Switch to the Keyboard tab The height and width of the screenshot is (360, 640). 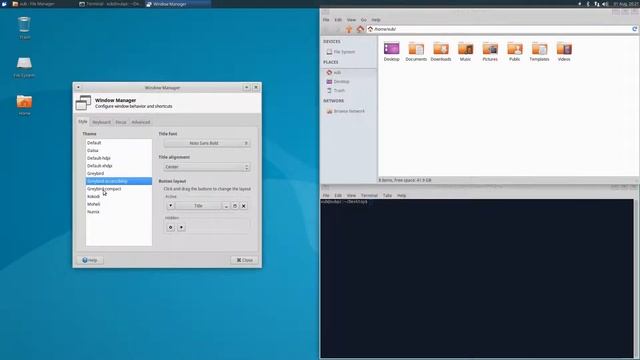tap(101, 122)
